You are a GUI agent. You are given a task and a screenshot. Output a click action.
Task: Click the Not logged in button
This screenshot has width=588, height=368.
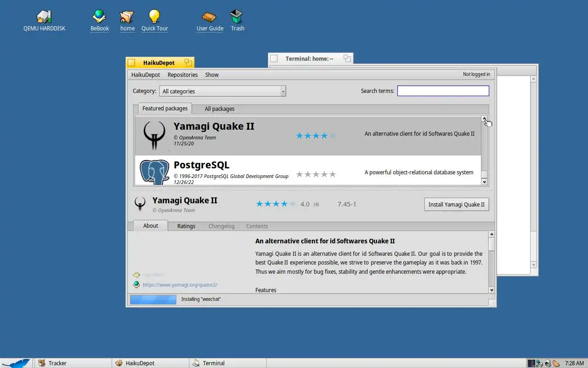pyautogui.click(x=476, y=74)
